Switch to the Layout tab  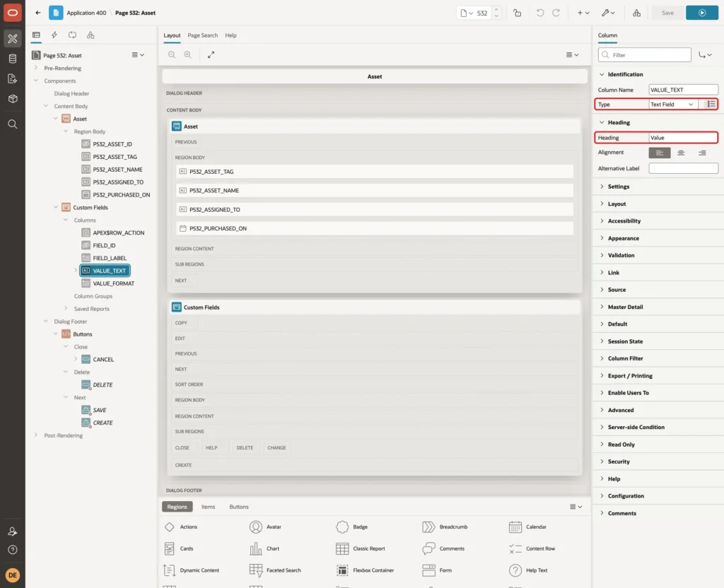(173, 35)
